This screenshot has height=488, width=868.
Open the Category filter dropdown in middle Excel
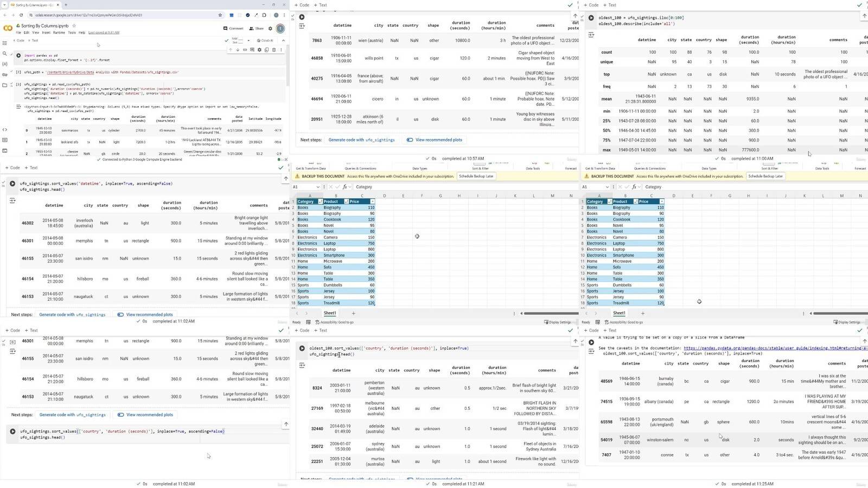[320, 201]
